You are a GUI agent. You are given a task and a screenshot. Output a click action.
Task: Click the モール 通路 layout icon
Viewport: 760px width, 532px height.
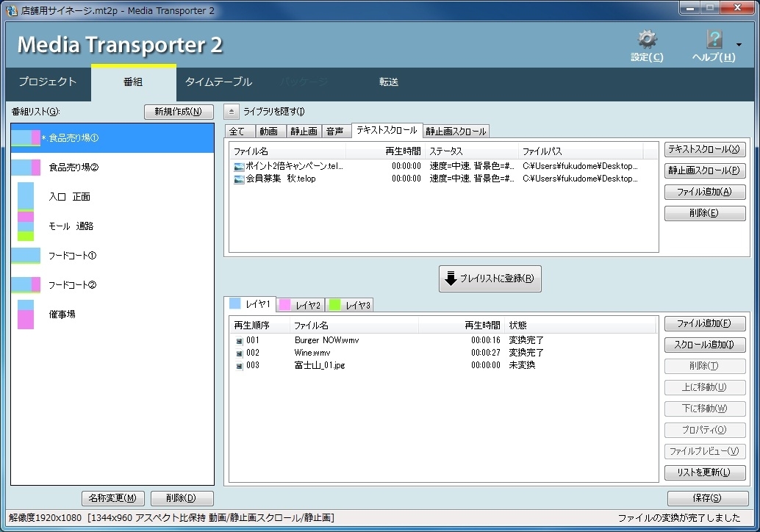(26, 226)
